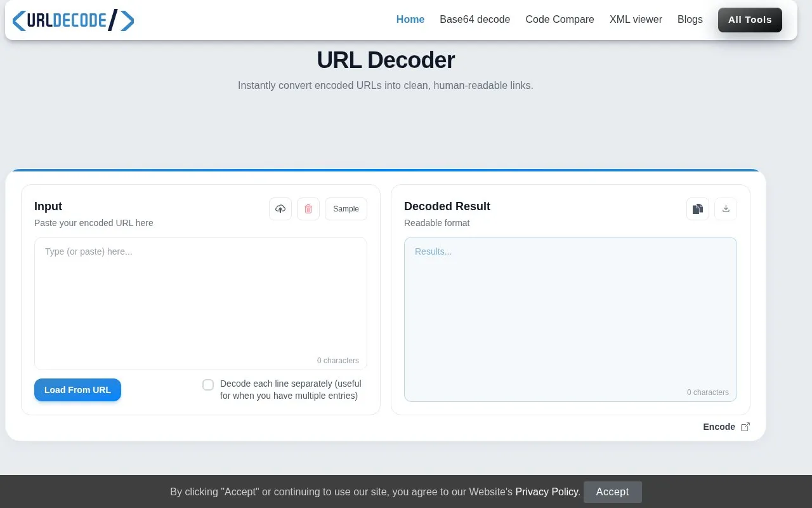
Task: Focus the encoded URL input textarea
Action: 200,304
